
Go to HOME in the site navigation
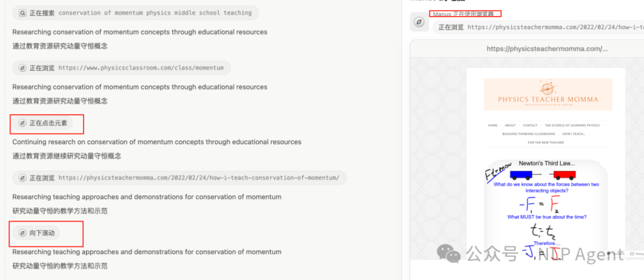(493, 125)
